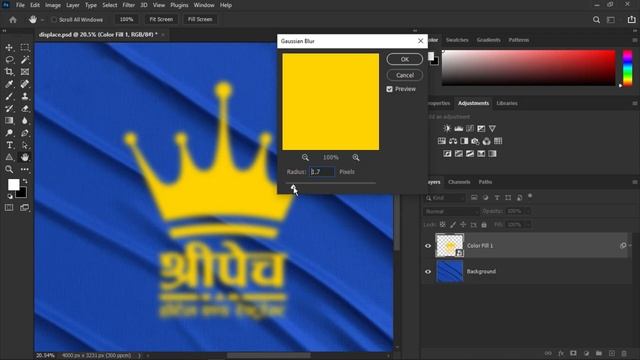Image resolution: width=640 pixels, height=360 pixels.
Task: Zoom out in Gaussian Blur preview
Action: click(x=305, y=158)
